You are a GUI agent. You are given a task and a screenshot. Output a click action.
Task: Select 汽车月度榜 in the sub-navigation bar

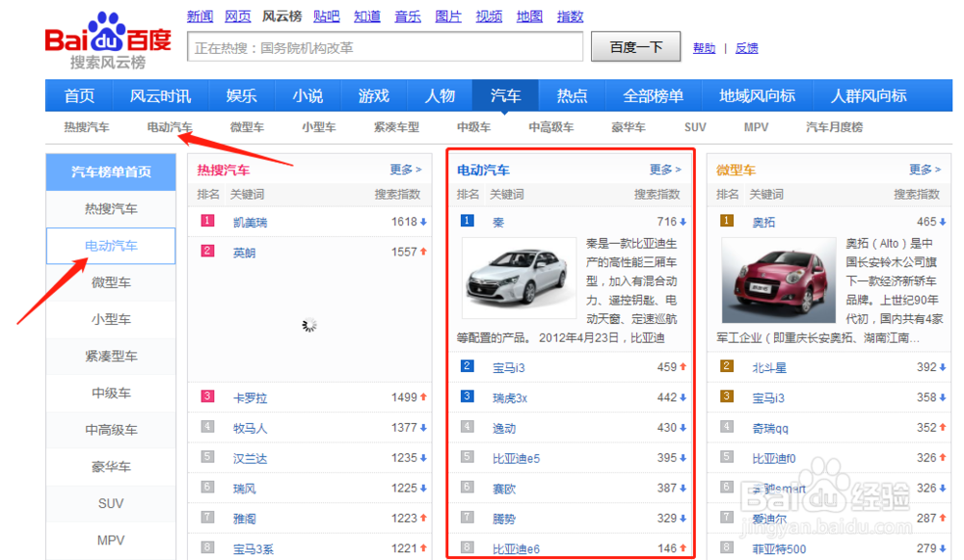pos(834,127)
